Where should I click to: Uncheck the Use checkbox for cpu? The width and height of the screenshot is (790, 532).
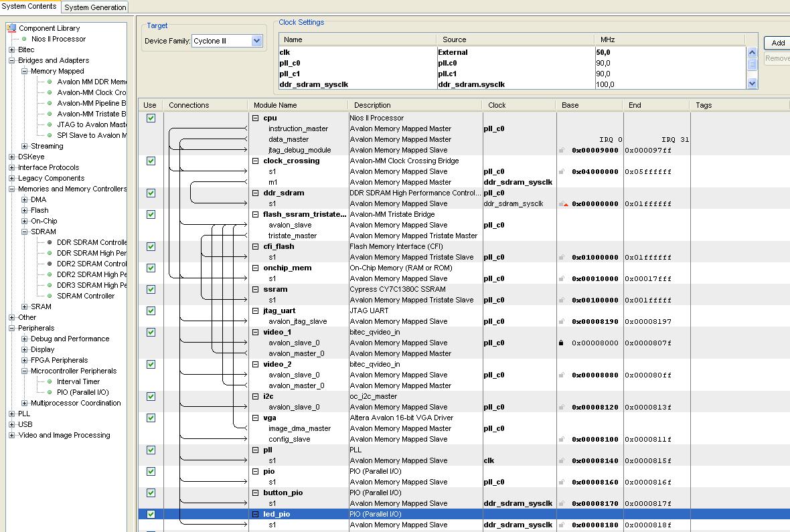(x=151, y=118)
